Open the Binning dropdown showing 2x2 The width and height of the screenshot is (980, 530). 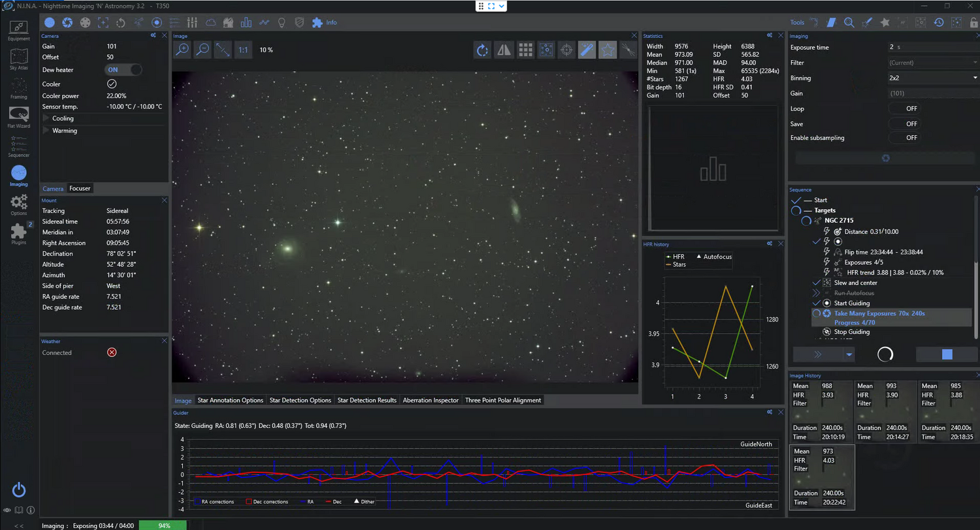point(932,78)
